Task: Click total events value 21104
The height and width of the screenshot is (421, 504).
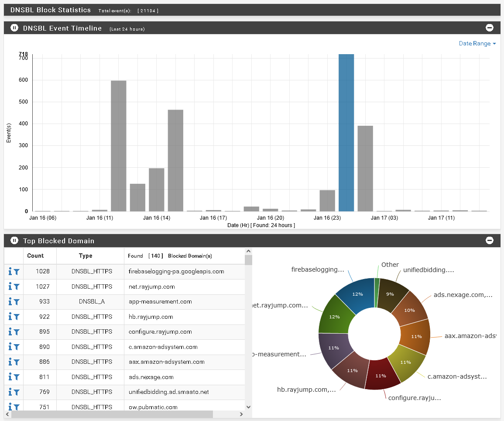Action: 148,10
